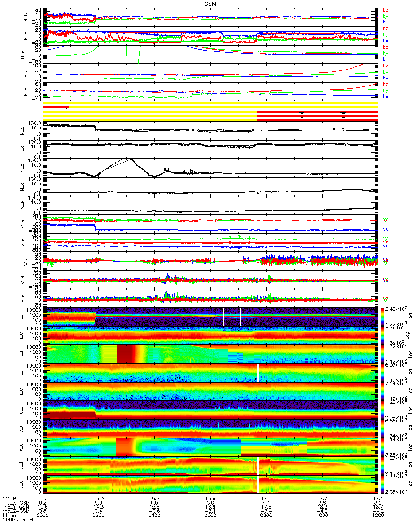Screen dimensions: 412x532
Task: Click the white data gap in i_d spectrogram
Action: (x=257, y=372)
